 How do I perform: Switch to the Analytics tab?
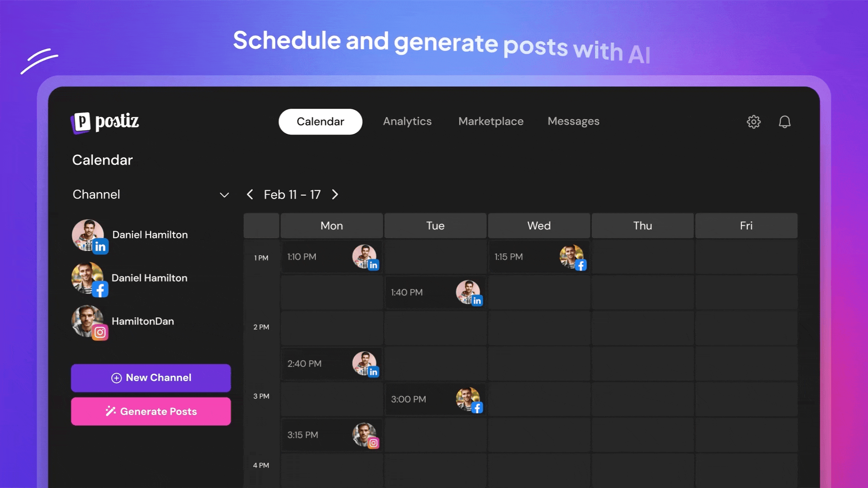406,121
